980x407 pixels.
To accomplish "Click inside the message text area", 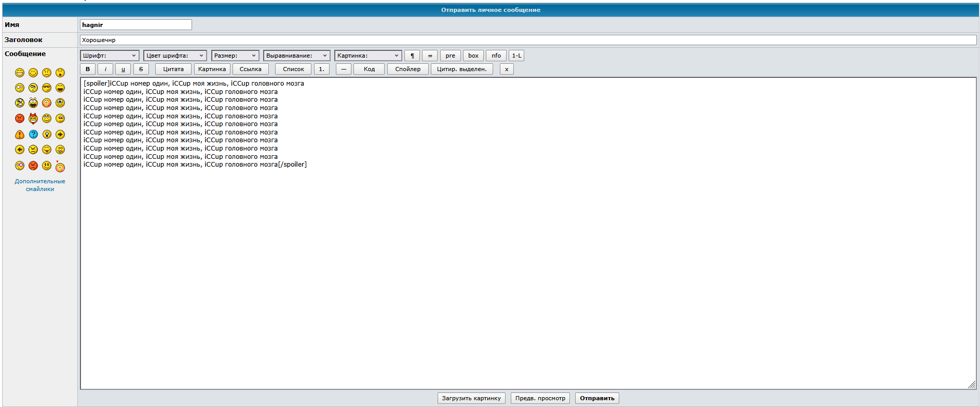I will tap(528, 234).
